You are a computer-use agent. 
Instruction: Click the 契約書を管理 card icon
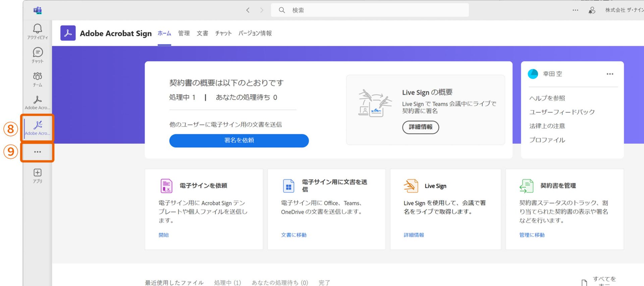[x=527, y=186]
